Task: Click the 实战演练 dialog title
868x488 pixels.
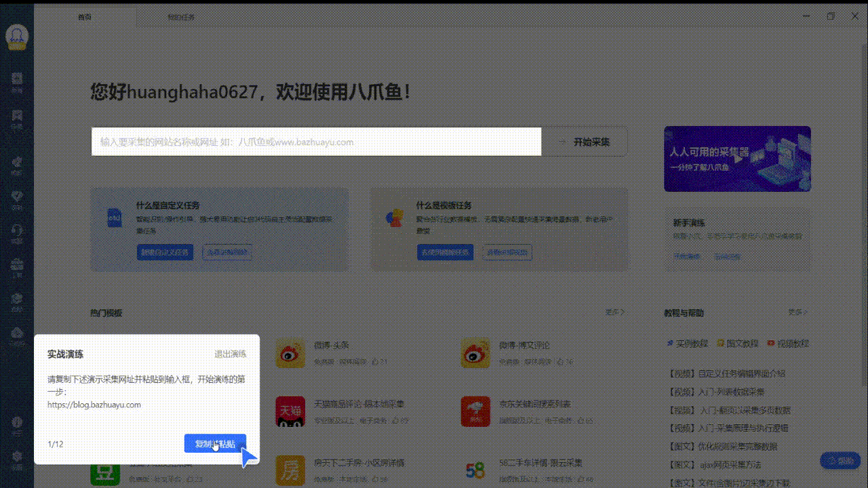Action: (66, 354)
